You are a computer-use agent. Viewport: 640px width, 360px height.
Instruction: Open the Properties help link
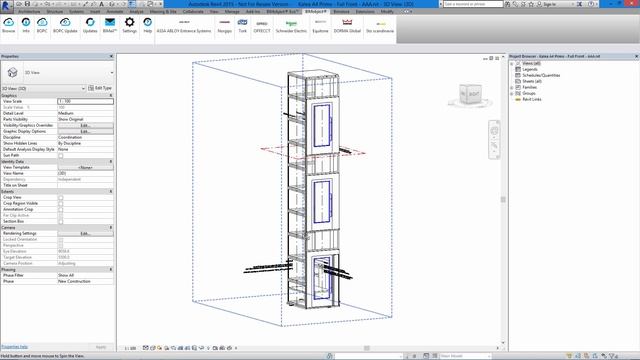[14, 347]
